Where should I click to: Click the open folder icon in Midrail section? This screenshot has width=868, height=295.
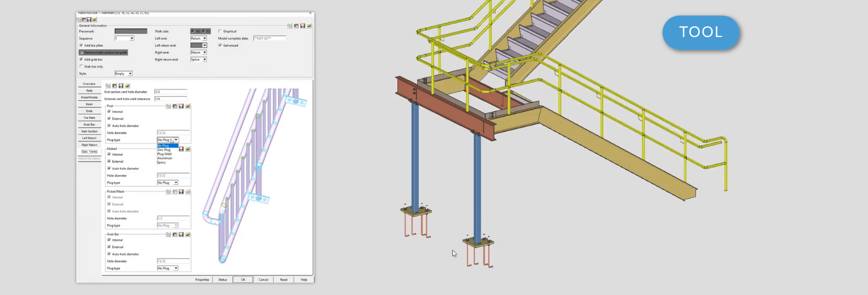188,149
